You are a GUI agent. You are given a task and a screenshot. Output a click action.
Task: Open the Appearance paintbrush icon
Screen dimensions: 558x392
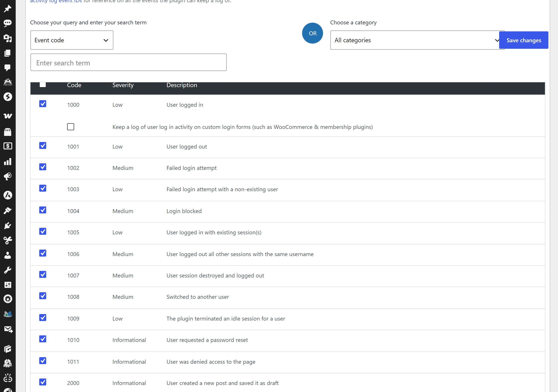click(x=8, y=211)
